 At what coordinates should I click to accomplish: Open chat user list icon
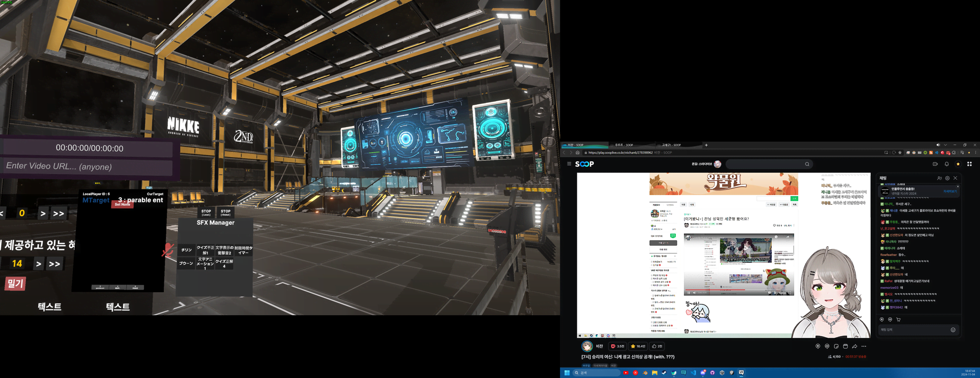pyautogui.click(x=939, y=178)
